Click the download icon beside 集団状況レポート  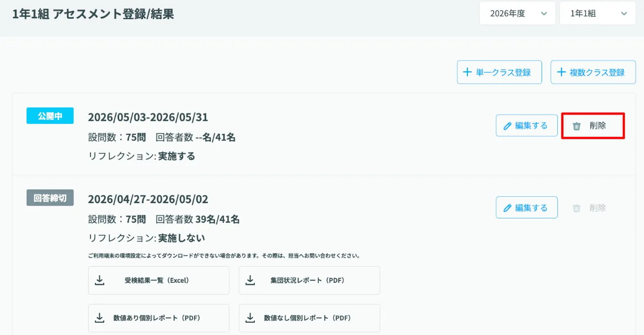pyautogui.click(x=250, y=280)
